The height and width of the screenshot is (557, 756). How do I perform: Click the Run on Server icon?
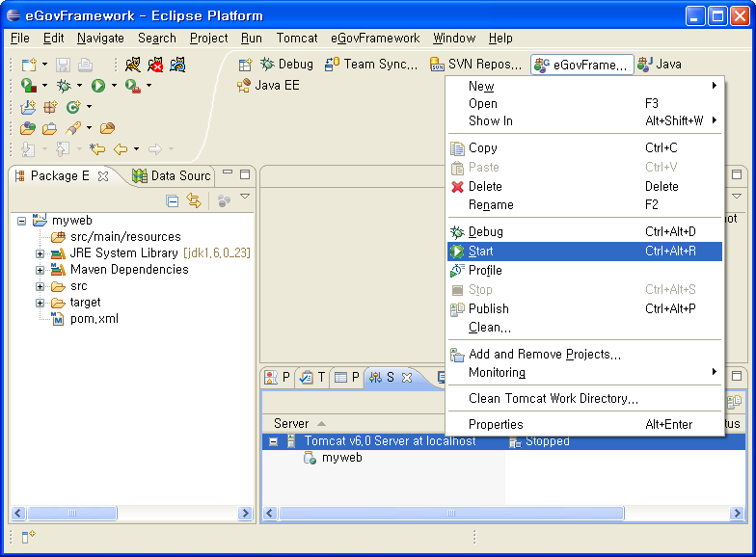[29, 86]
